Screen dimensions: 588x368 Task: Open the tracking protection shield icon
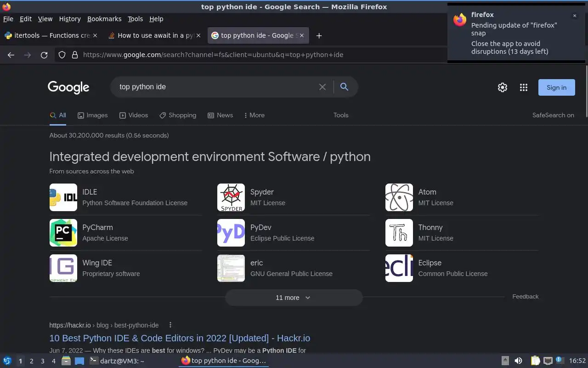coord(62,55)
